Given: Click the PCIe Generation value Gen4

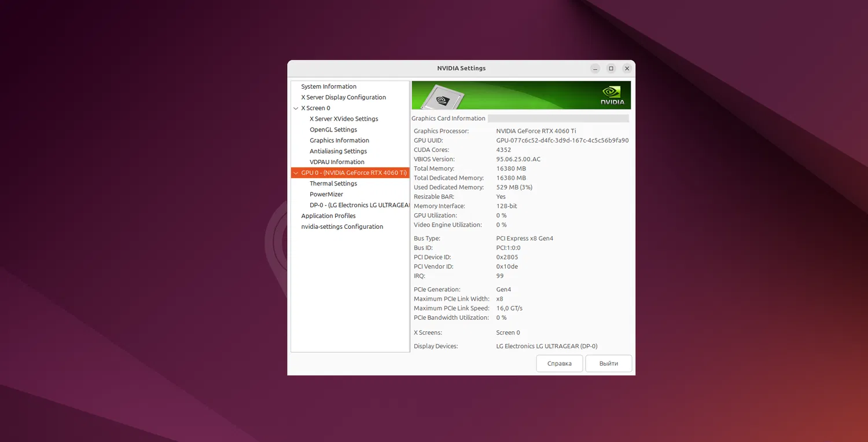Looking at the screenshot, I should (503, 290).
